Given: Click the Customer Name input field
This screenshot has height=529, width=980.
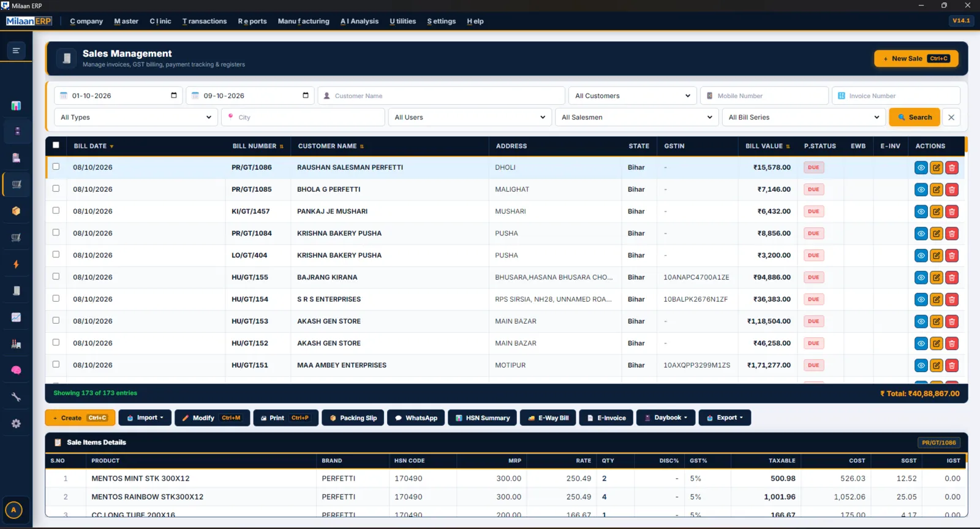Looking at the screenshot, I should [441, 96].
